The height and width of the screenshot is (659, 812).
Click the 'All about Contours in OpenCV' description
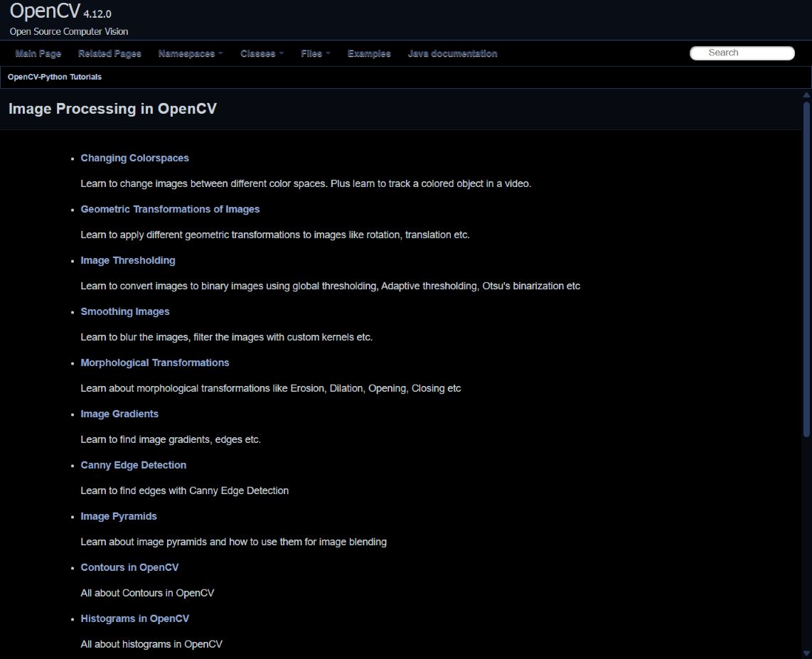click(147, 594)
